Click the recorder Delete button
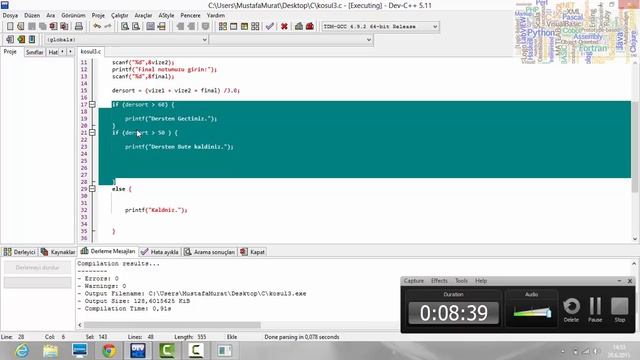Image resolution: width=640 pixels, height=360 pixels. tap(571, 310)
